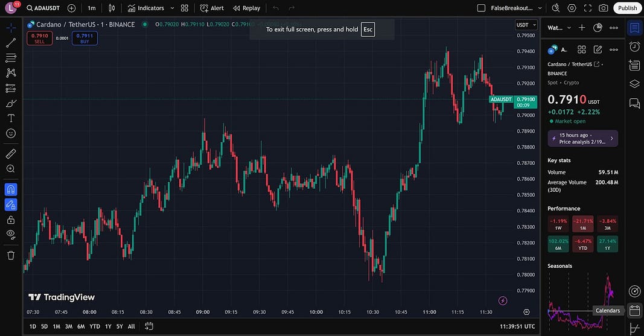Select the 1D date range
This screenshot has height=336, width=644.
coord(33,326)
